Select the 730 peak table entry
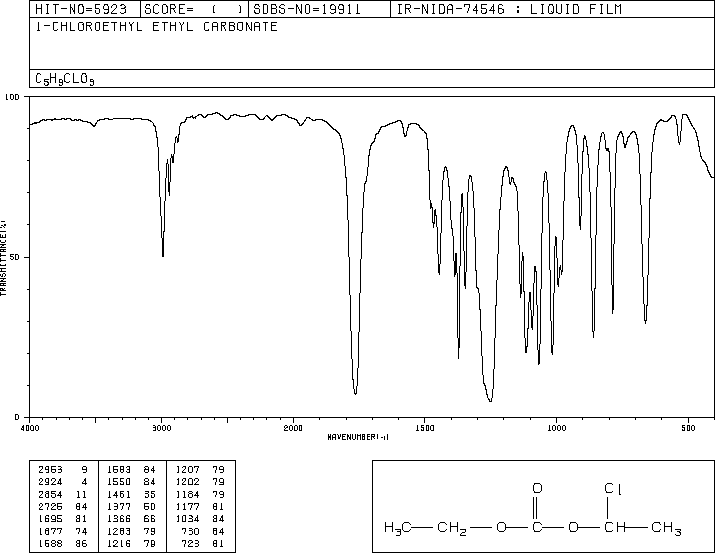Image resolution: width=715 pixels, height=553 pixels. [x=190, y=532]
